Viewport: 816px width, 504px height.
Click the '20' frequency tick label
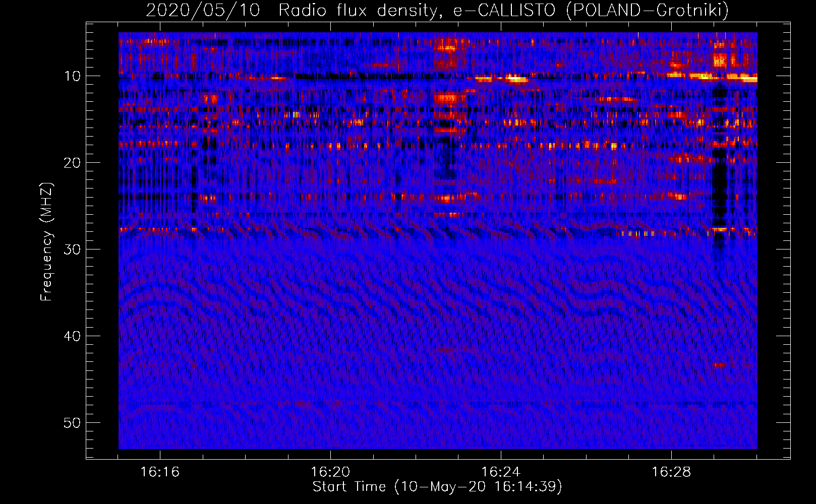coord(72,163)
